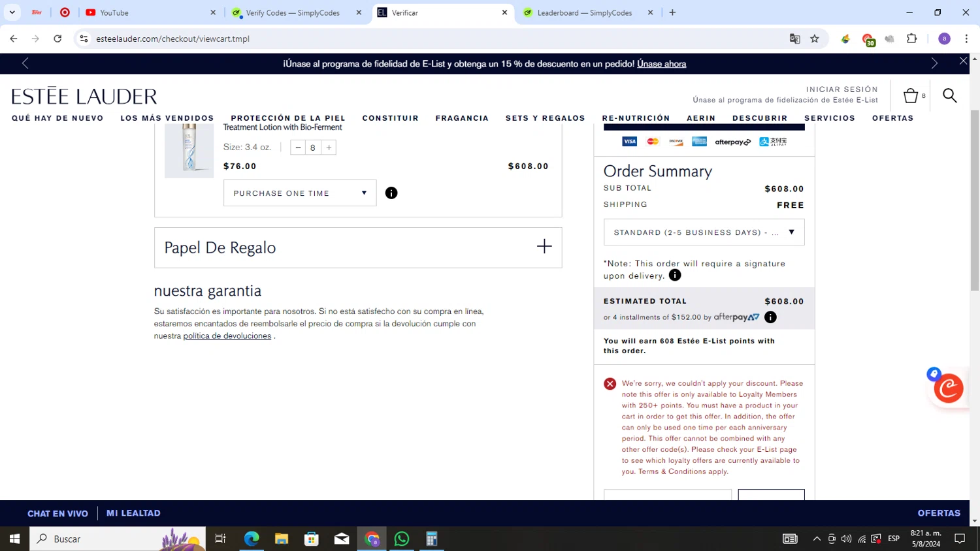Open the AERIN menu
Image resolution: width=980 pixels, height=551 pixels.
pyautogui.click(x=701, y=118)
